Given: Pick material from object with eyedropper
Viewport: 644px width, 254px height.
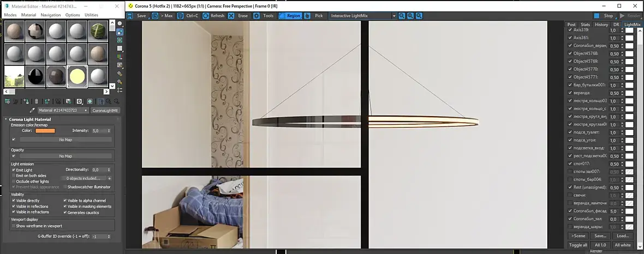Looking at the screenshot, I should tap(32, 111).
